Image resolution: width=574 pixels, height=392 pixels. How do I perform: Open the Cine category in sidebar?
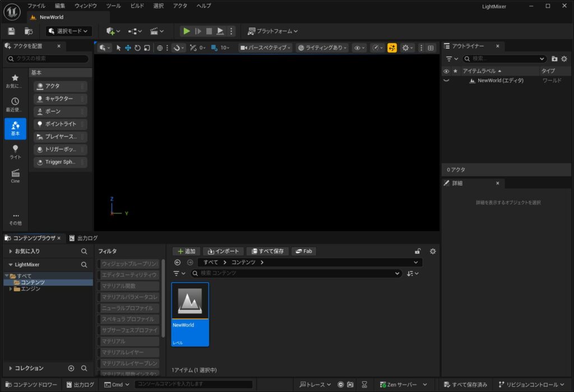(15, 176)
